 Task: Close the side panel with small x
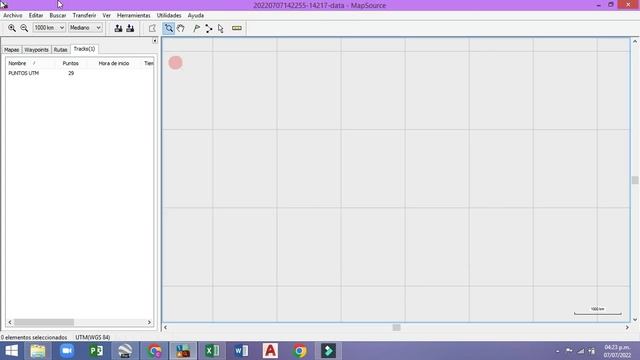[155, 41]
